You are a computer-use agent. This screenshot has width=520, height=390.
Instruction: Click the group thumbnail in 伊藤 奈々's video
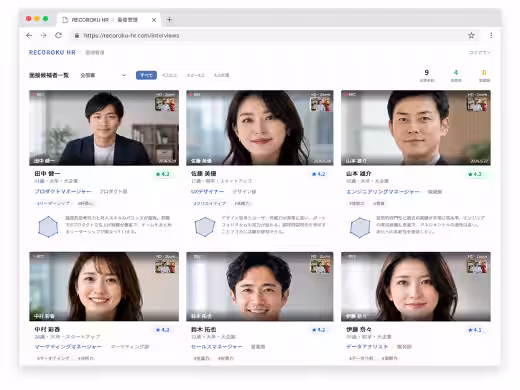click(477, 267)
